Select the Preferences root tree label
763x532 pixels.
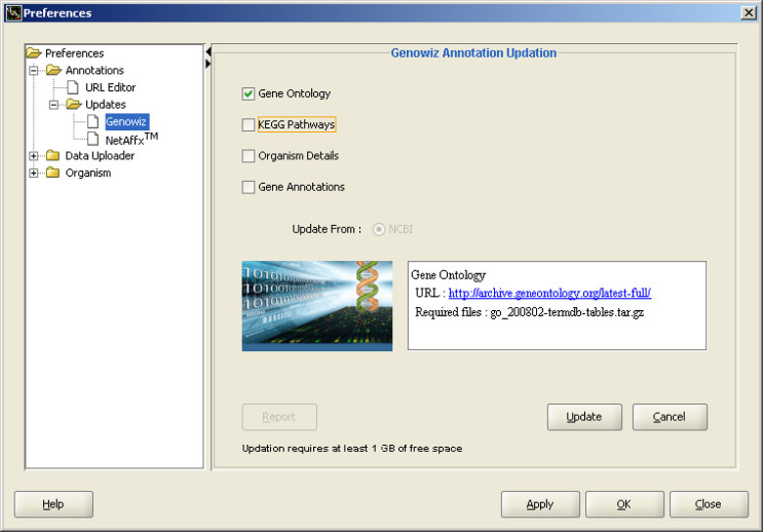pos(74,53)
